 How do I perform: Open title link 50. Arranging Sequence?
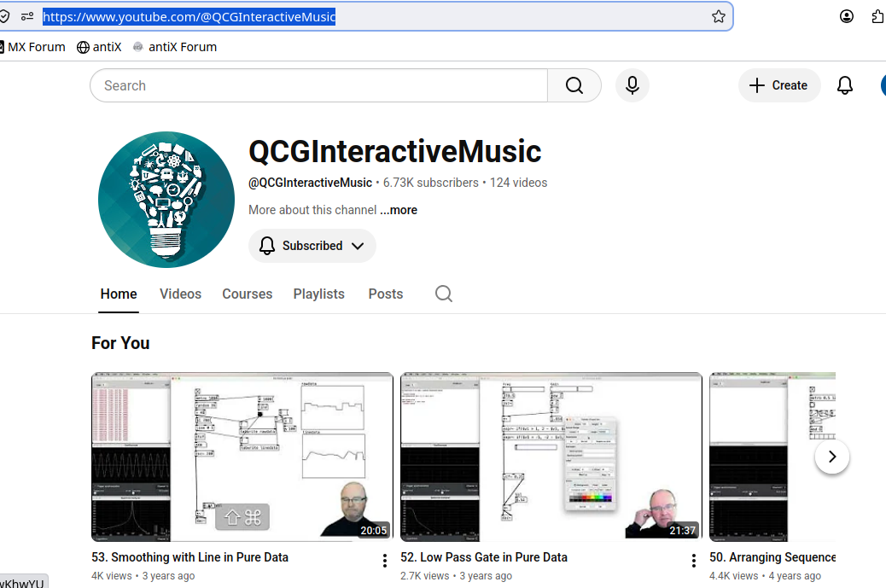[772, 557]
